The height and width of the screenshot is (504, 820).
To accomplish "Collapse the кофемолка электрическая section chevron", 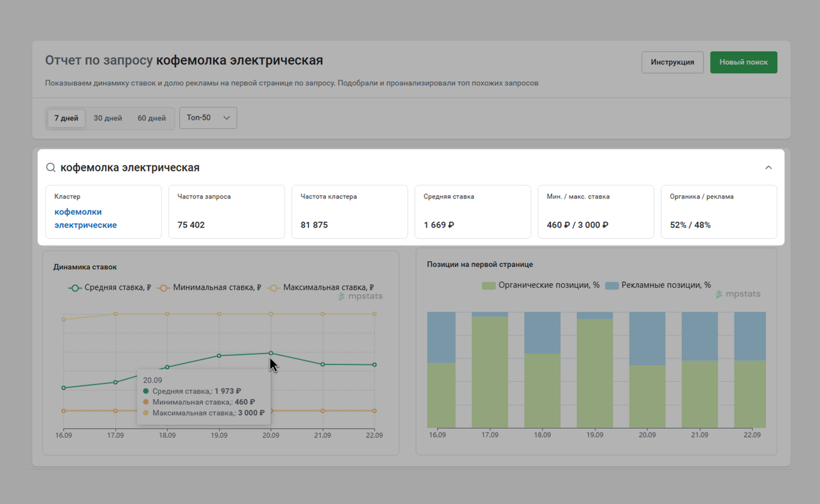I will point(768,168).
